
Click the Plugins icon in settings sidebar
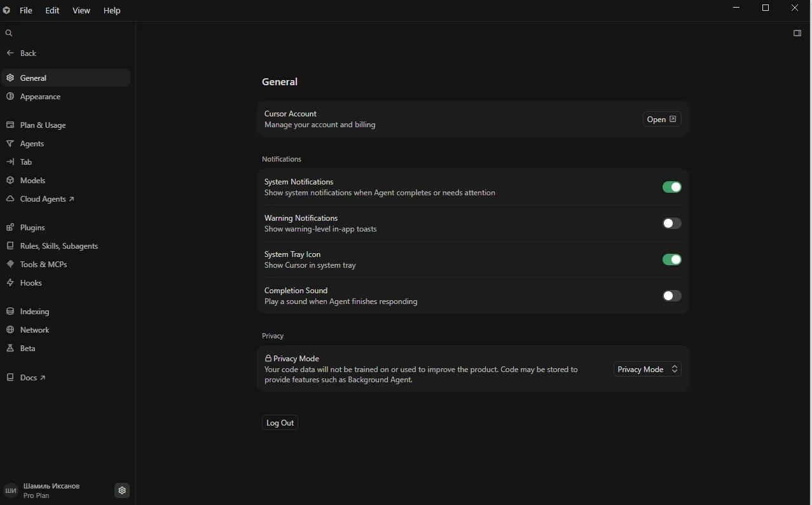(10, 228)
